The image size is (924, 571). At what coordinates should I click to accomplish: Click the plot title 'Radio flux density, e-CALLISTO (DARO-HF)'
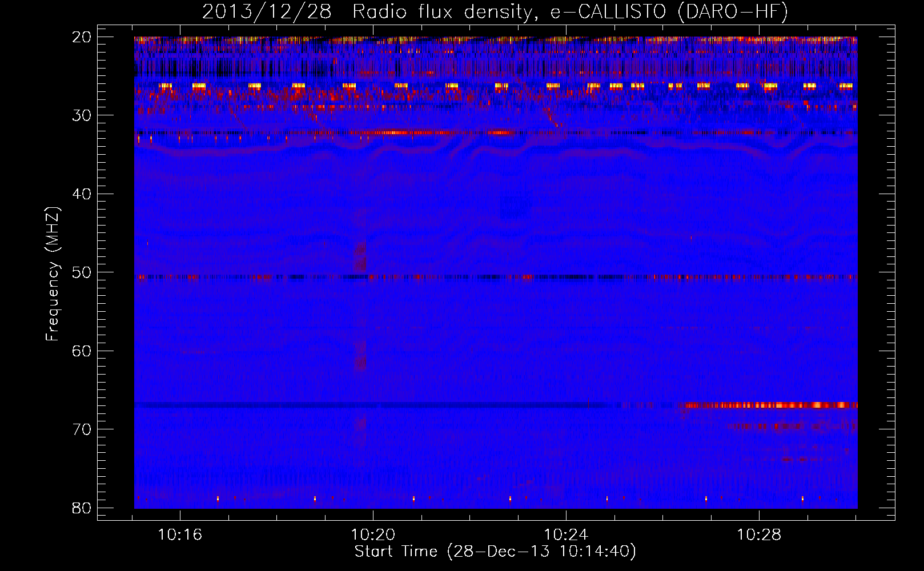pyautogui.click(x=570, y=11)
